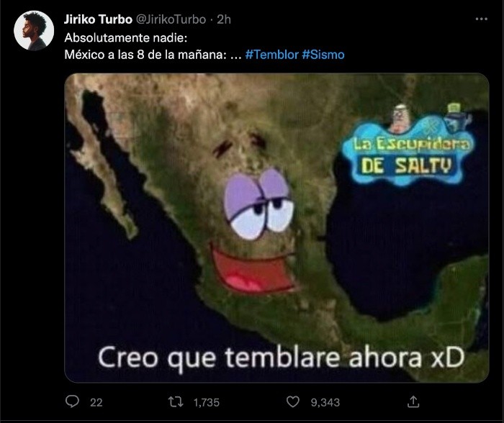Viewport: 504px width, 423px height.
Task: Click the cartoon eyes on the map
Action: point(258,204)
